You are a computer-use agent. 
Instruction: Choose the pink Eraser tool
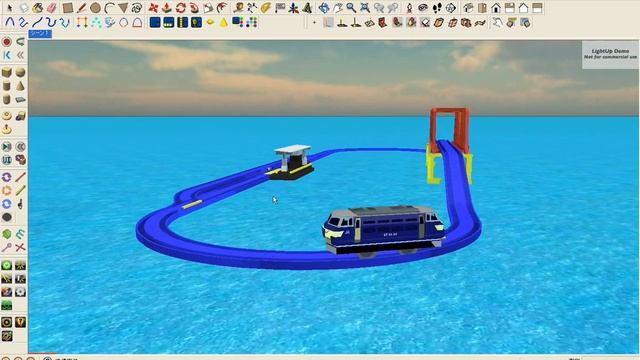(51, 8)
